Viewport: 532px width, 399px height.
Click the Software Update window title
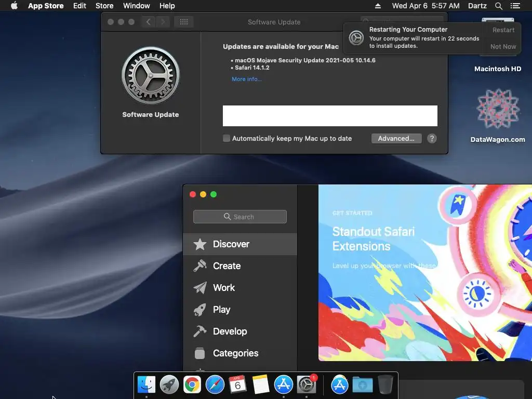coord(274,22)
